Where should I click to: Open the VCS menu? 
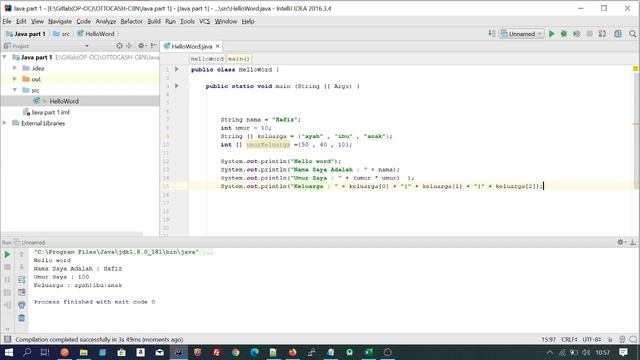[x=204, y=21]
